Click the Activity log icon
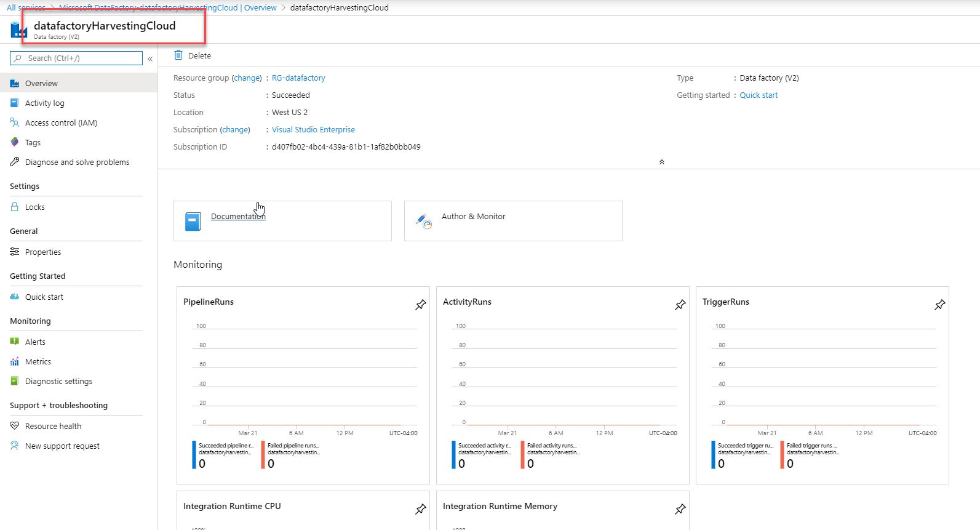980x530 pixels. coord(15,103)
